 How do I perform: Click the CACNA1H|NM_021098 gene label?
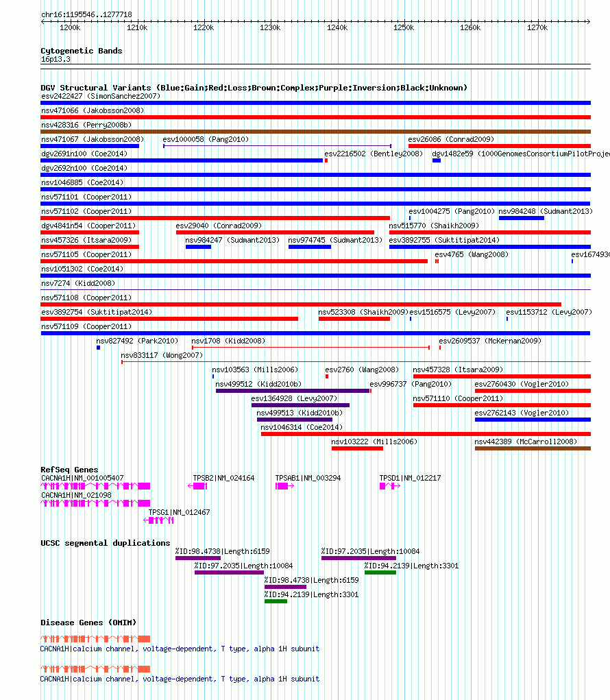tap(76, 494)
